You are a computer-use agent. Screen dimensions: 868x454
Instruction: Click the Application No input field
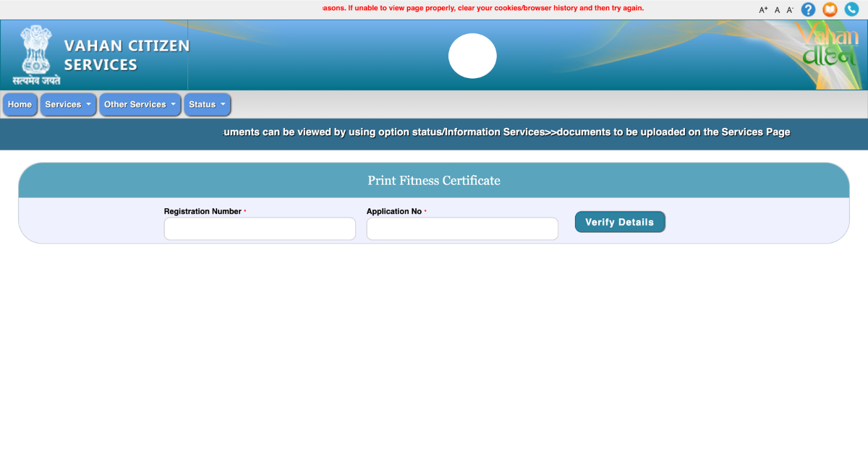pos(461,228)
